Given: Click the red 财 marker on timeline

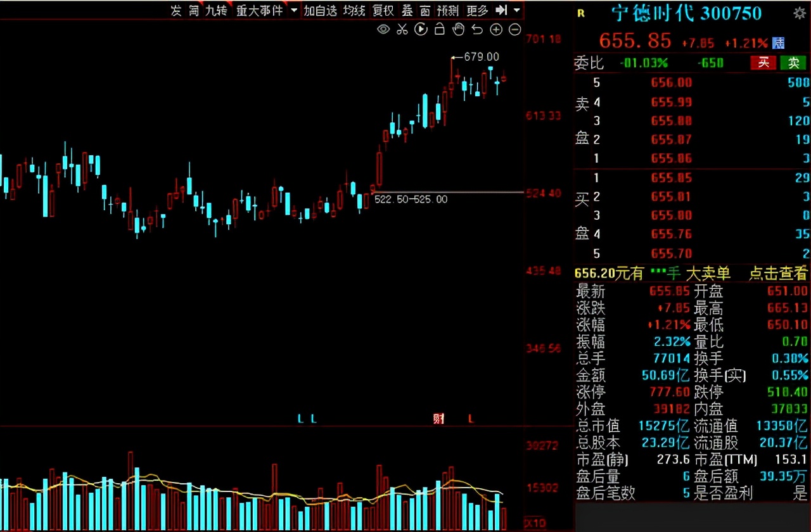Looking at the screenshot, I should [x=438, y=419].
